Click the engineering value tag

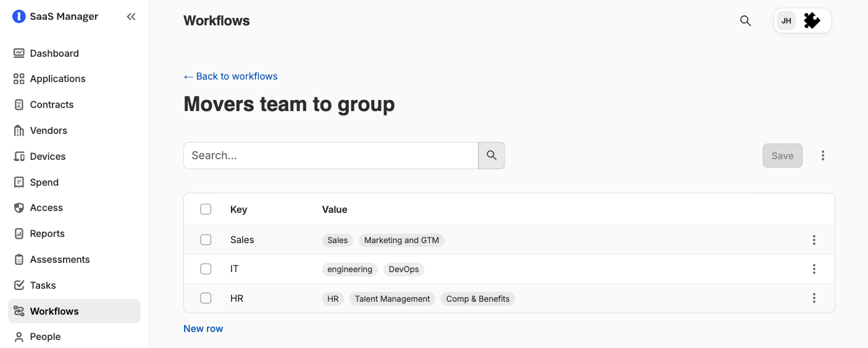349,269
